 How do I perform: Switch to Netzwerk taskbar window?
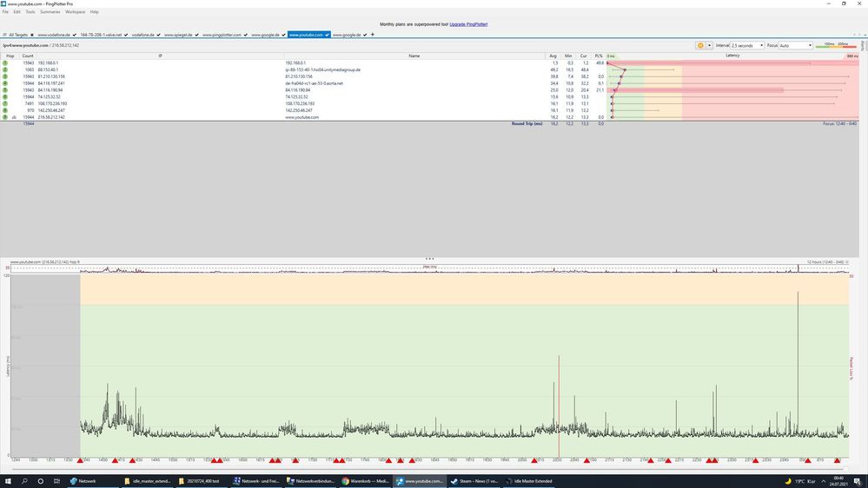click(92, 481)
